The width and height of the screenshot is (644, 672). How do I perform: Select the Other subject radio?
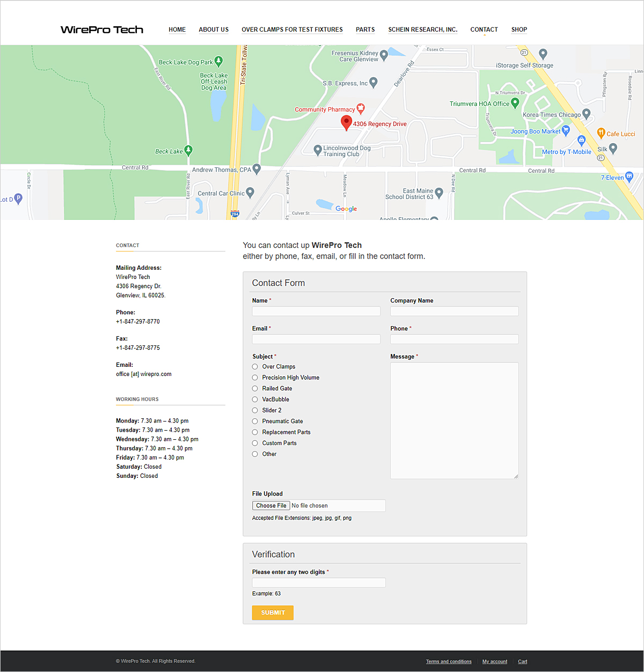pos(255,454)
